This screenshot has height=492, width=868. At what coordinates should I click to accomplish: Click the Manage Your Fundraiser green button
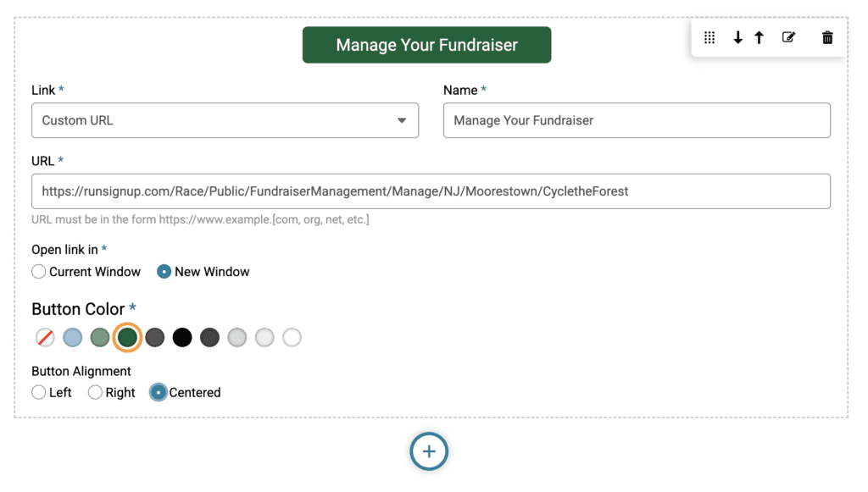coord(426,45)
